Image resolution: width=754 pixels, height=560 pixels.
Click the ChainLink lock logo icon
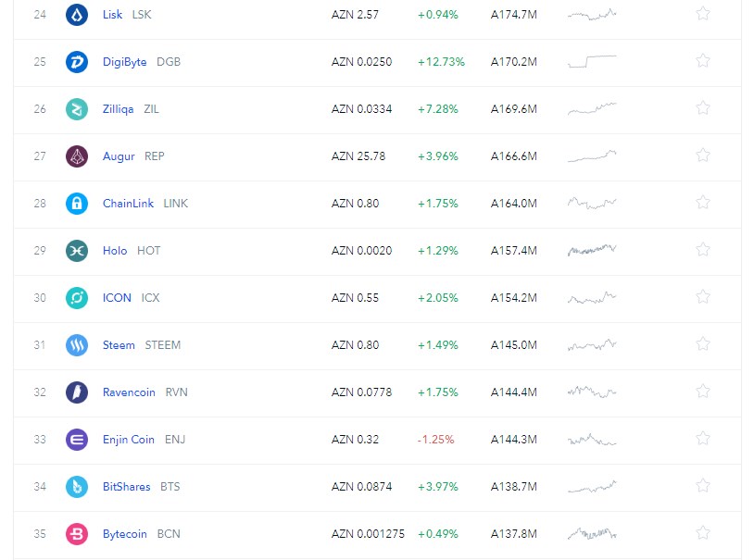(x=77, y=204)
